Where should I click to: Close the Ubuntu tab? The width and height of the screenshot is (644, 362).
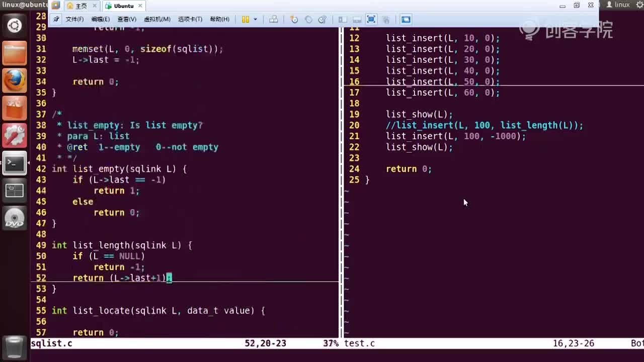coord(140,6)
